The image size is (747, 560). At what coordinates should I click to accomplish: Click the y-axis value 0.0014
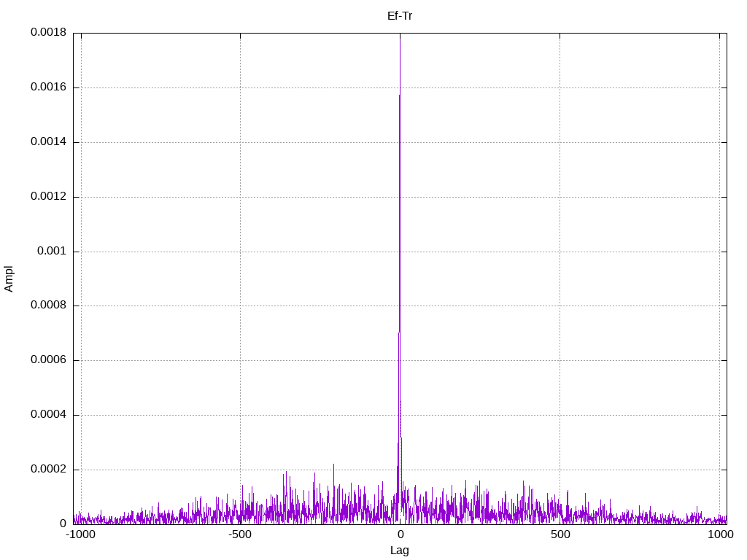pyautogui.click(x=49, y=141)
